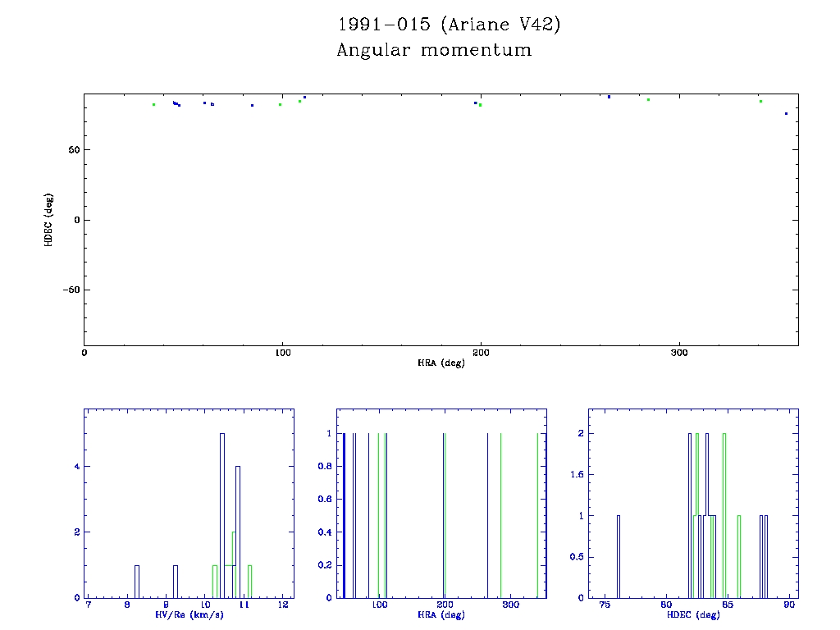The image size is (840, 630).
Task: Click the "90" tick on the HDEC histogram x-axis
Action: coord(789,605)
